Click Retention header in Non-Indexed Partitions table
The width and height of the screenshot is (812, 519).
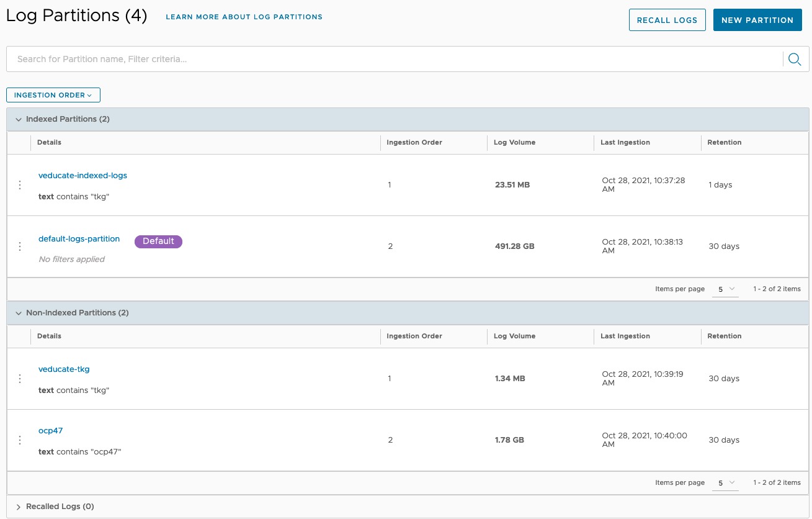[725, 336]
